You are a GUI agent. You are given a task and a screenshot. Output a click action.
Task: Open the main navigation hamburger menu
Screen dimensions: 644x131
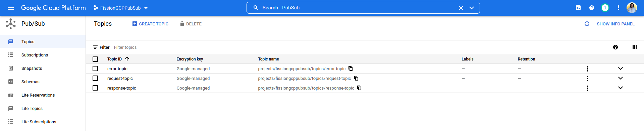(11, 8)
